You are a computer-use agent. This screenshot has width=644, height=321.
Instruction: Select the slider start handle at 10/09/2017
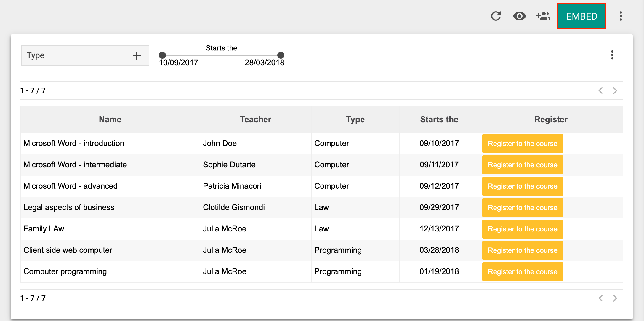pyautogui.click(x=162, y=55)
